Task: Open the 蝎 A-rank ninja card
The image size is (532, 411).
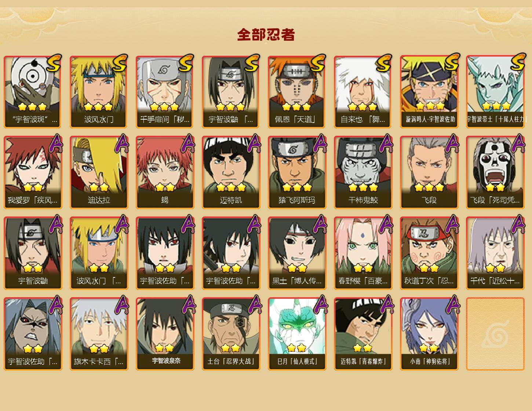Action: click(x=165, y=172)
